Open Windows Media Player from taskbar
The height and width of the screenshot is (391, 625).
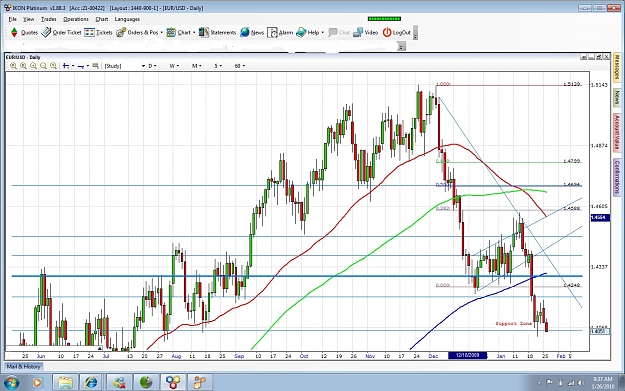tap(37, 383)
